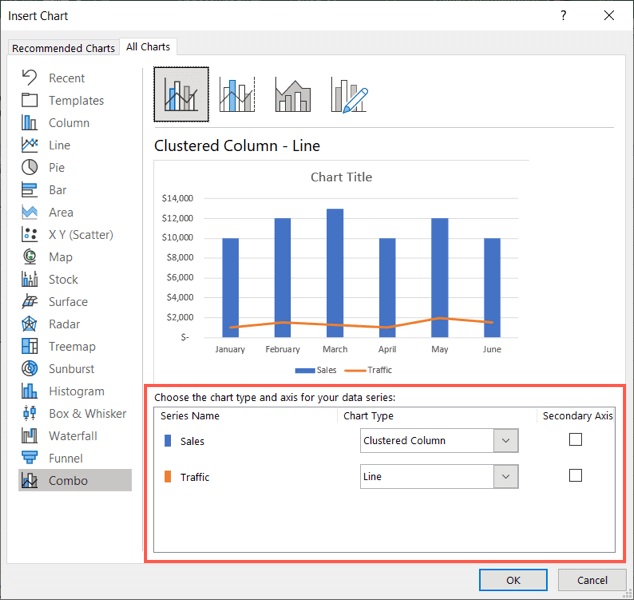Click the All Charts tab
Image resolution: width=634 pixels, height=600 pixels.
coord(148,47)
